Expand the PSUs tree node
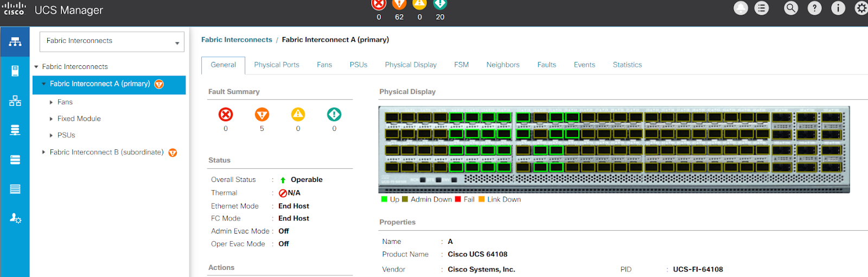Screen dimensions: 868x277 click(x=51, y=135)
